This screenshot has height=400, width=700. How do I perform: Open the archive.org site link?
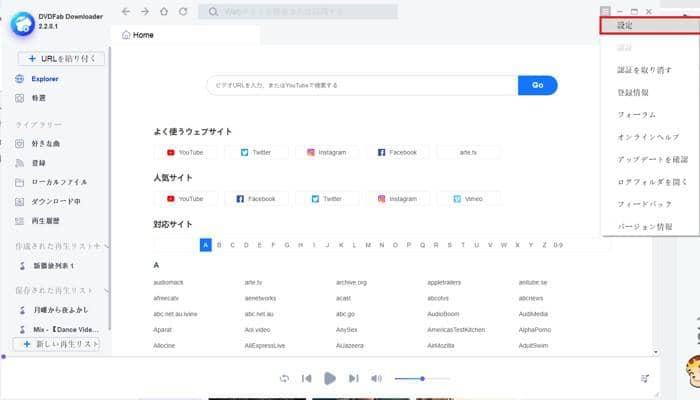(x=351, y=283)
